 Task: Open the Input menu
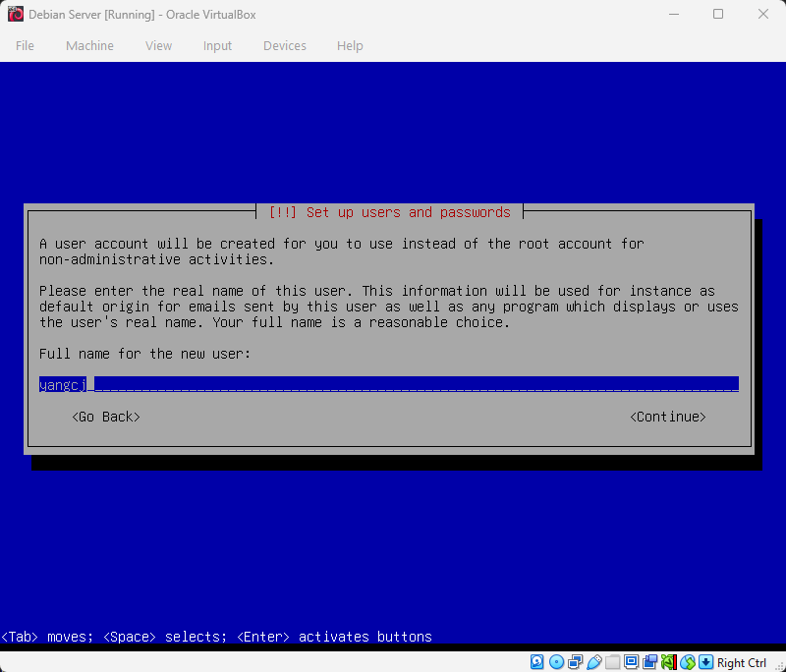point(217,45)
